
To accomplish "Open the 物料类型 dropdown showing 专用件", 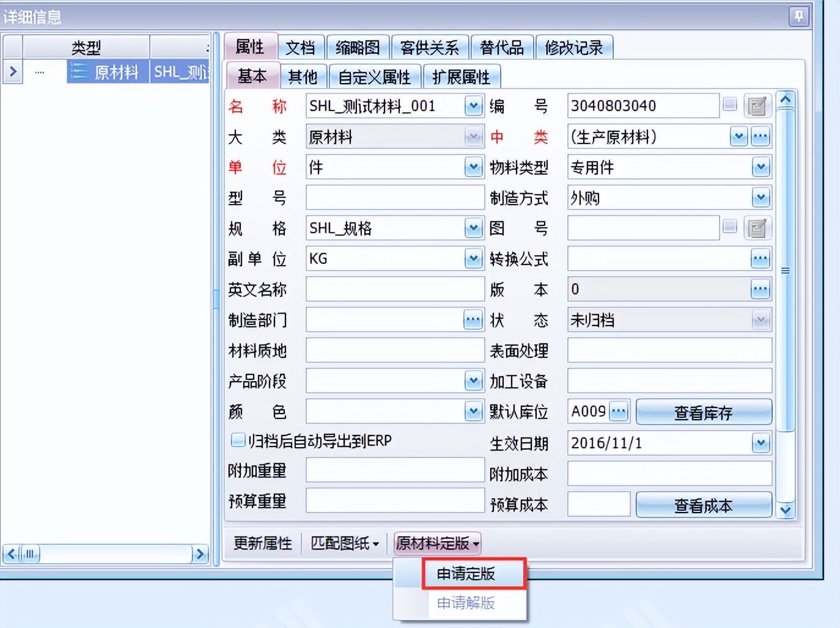I will (x=760, y=167).
